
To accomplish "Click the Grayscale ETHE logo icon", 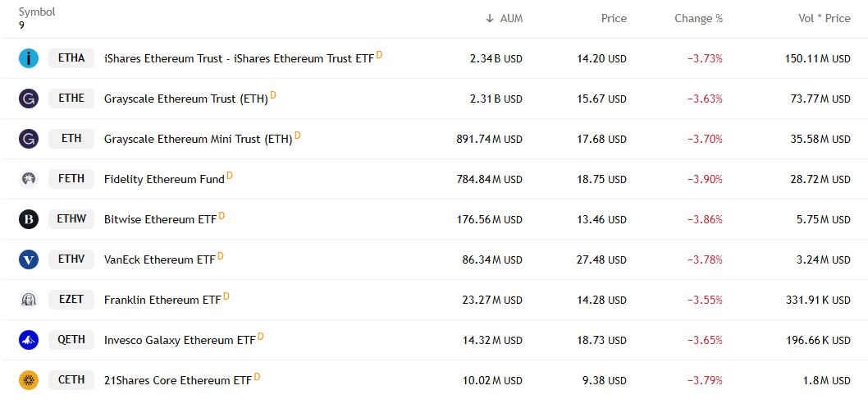I will [x=29, y=99].
